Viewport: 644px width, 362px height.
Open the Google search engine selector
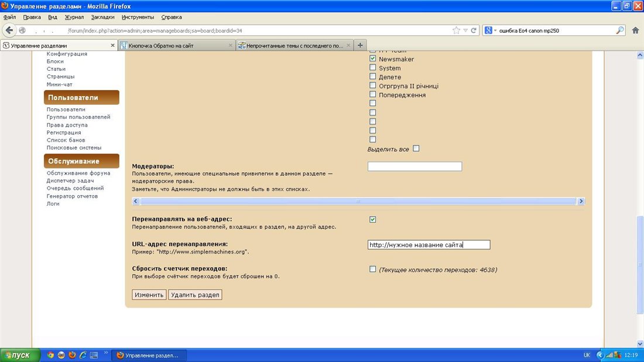491,30
